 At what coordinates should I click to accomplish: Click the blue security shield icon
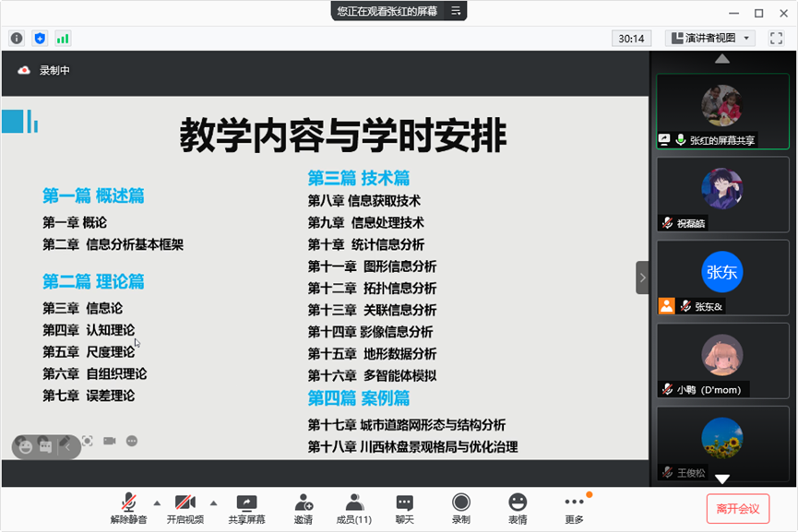click(40, 38)
